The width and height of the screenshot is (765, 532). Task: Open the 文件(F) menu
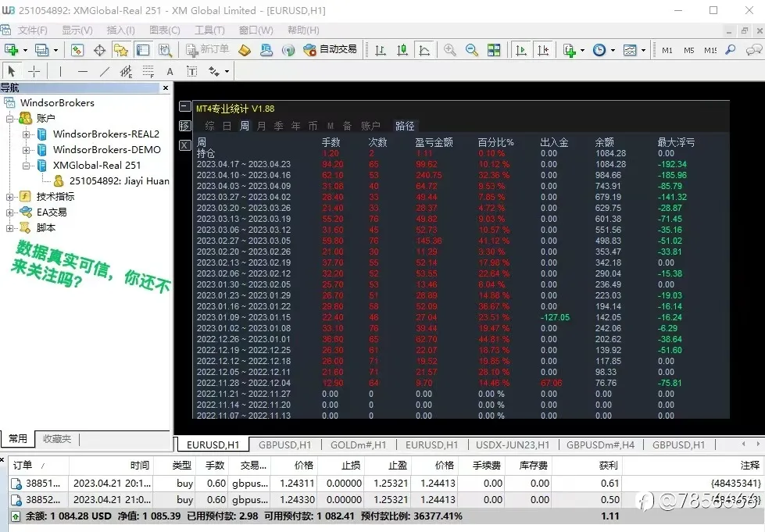click(32, 30)
